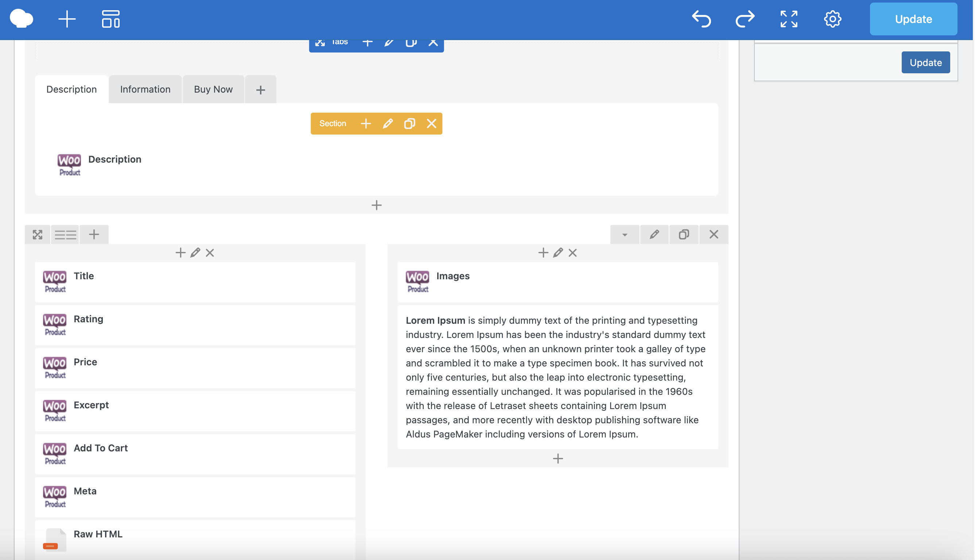975x560 pixels.
Task: Add a new tab with plus
Action: coord(260,90)
